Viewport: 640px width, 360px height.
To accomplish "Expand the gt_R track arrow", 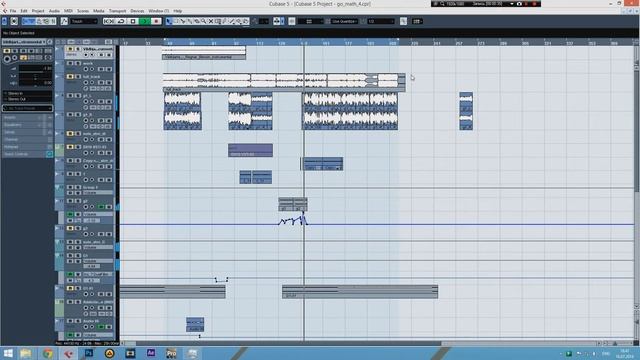I will (x=58, y=115).
